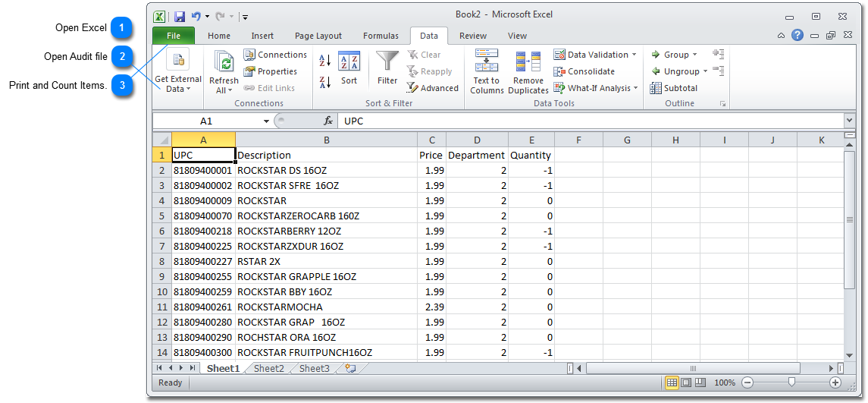The height and width of the screenshot is (403, 868).
Task: Switch to Page Break Preview
Action: click(700, 383)
